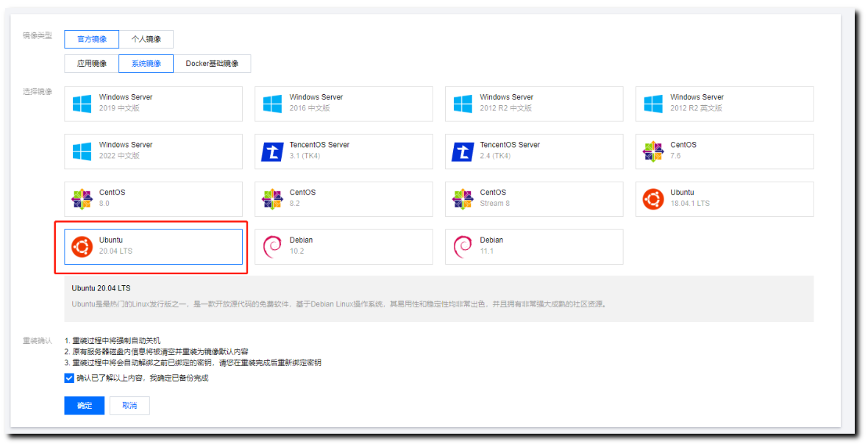Click the CentOS 8.0 logo icon
Image resolution: width=868 pixels, height=444 pixels.
[82, 199]
